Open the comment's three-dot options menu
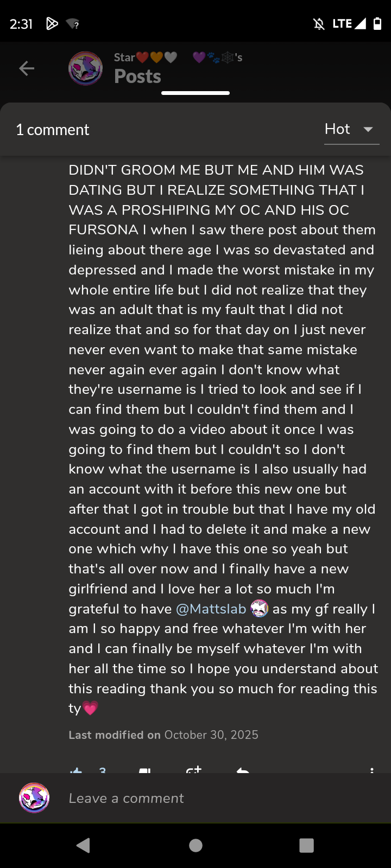 pyautogui.click(x=371, y=770)
